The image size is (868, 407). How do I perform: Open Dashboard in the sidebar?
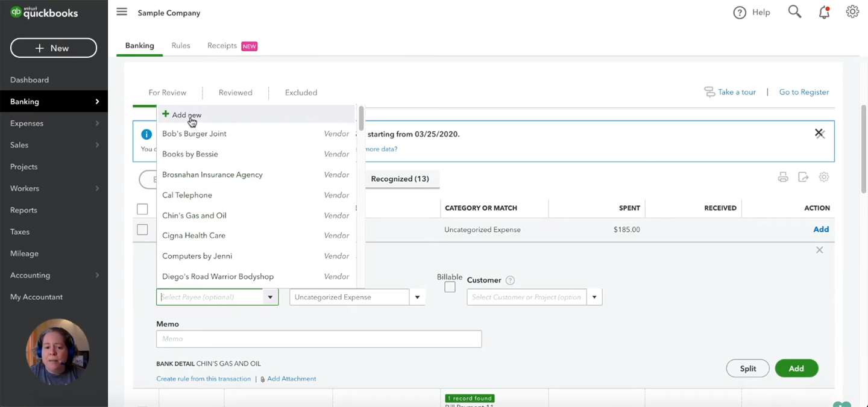30,80
